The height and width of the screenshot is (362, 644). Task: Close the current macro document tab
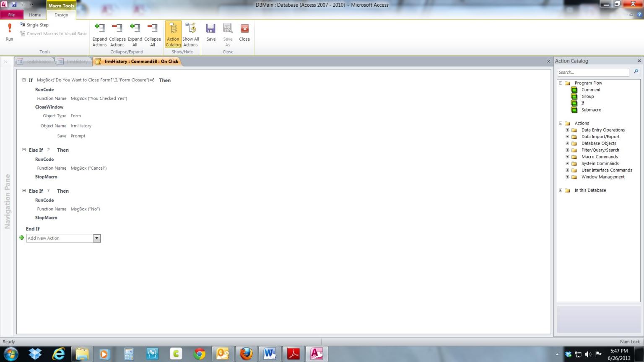[x=548, y=62]
